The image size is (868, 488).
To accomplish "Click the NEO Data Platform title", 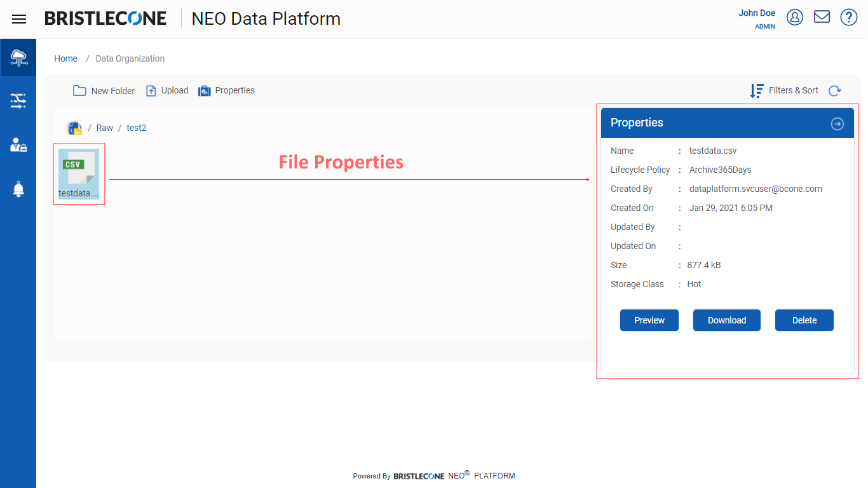I will (266, 19).
